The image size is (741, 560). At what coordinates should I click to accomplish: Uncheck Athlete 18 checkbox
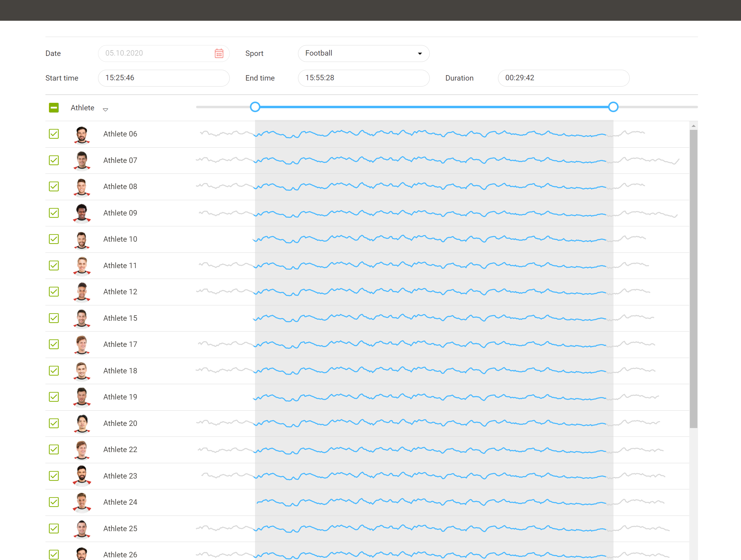(x=54, y=371)
